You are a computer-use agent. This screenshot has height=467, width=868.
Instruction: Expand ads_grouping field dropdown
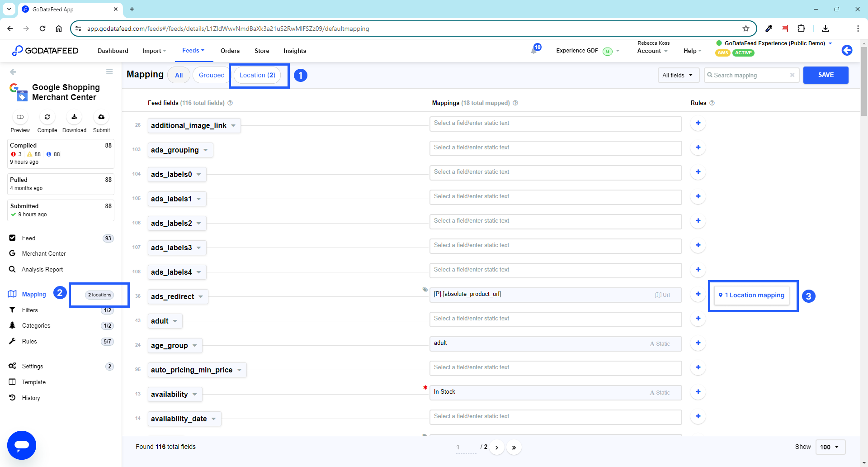coord(206,150)
